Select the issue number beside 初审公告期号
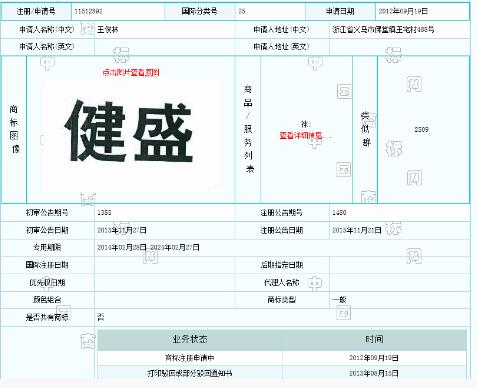This screenshot has height=388, width=477. click(104, 212)
